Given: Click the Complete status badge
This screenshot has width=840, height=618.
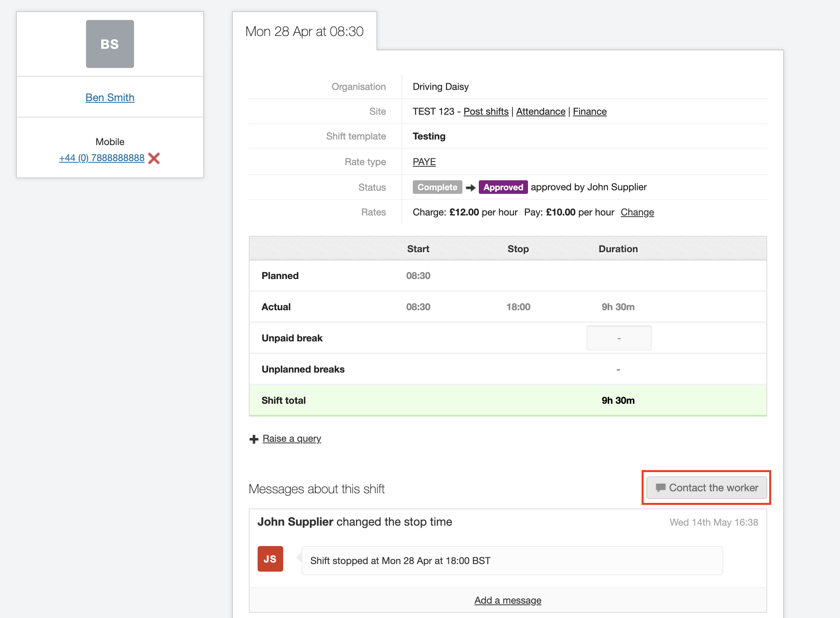Looking at the screenshot, I should click(437, 187).
